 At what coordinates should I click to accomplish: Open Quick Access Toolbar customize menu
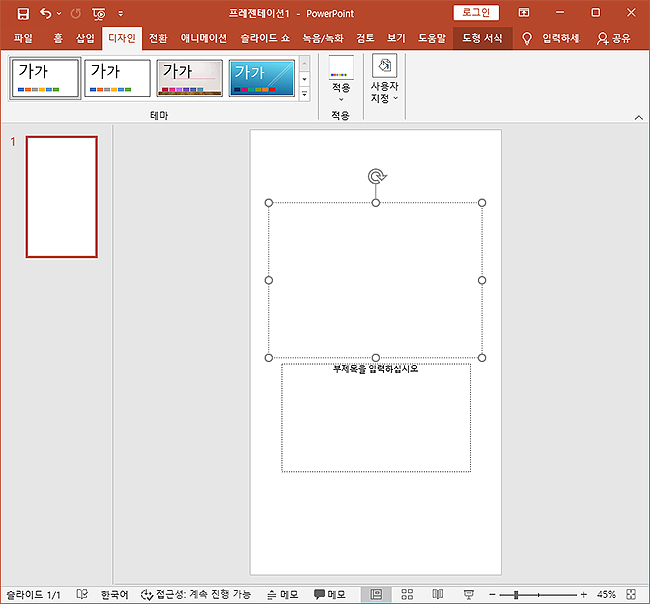point(121,14)
